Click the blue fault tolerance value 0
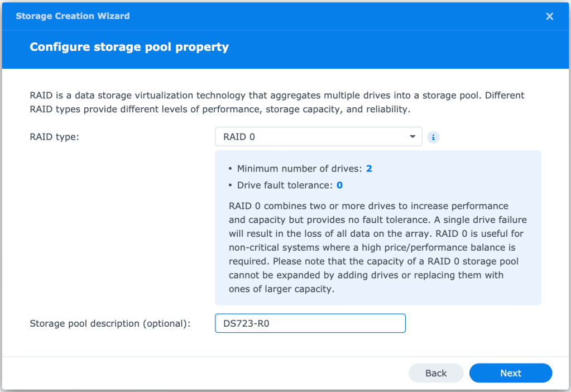 coord(339,185)
